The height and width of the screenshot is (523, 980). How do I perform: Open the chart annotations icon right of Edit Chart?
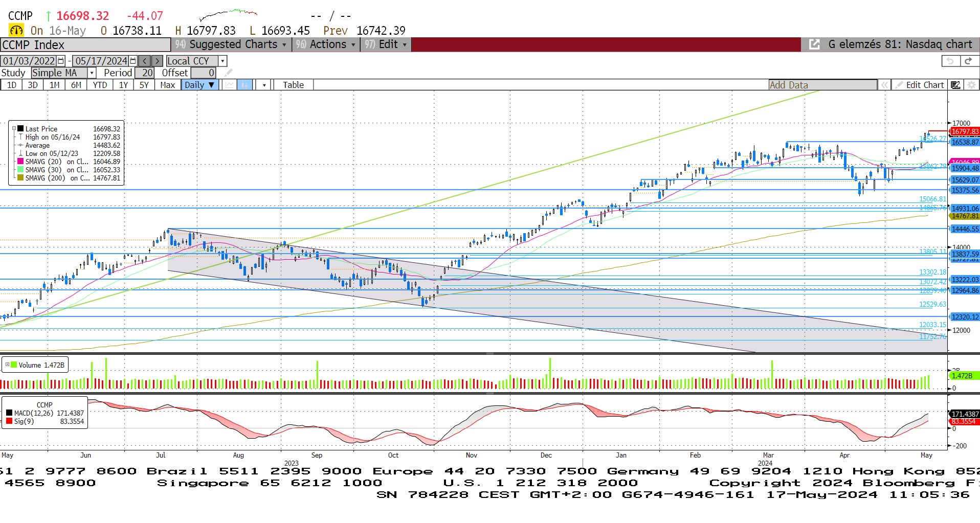[x=955, y=85]
